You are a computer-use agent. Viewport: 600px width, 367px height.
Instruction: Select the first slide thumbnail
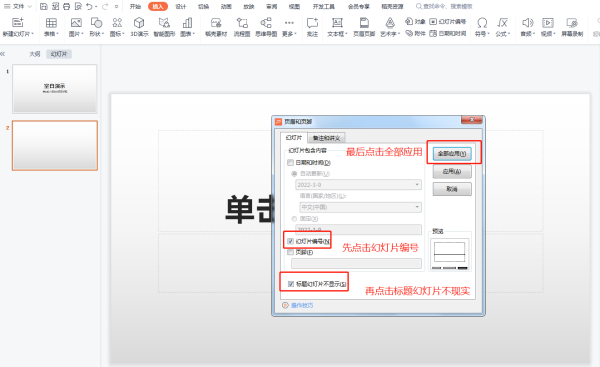point(55,89)
